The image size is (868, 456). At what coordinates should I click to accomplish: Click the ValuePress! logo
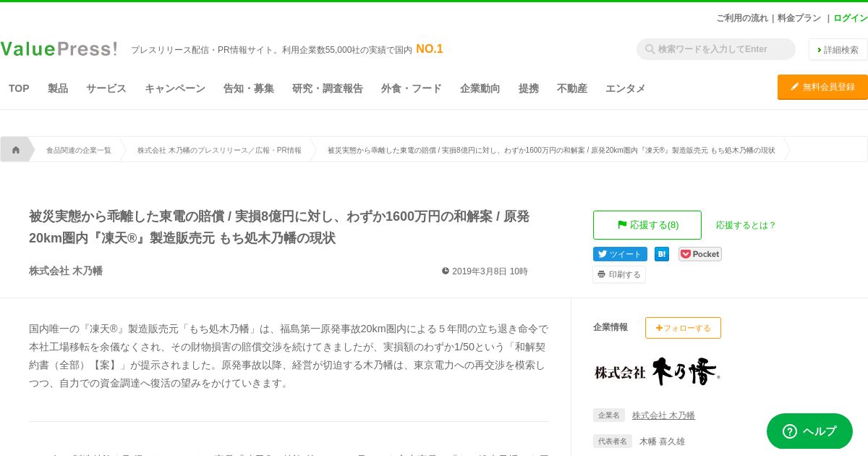(x=59, y=49)
